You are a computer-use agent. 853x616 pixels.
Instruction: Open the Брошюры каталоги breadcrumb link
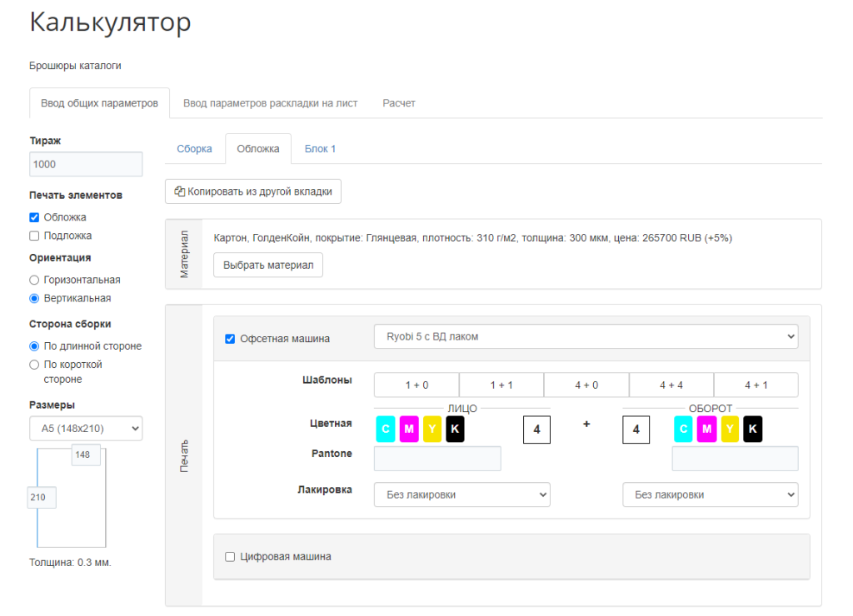[74, 65]
